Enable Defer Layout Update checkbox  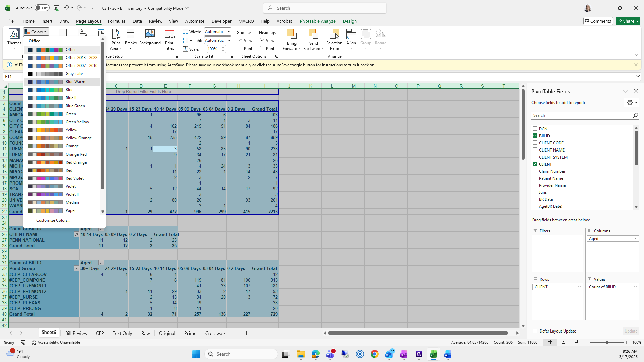pos(535,331)
